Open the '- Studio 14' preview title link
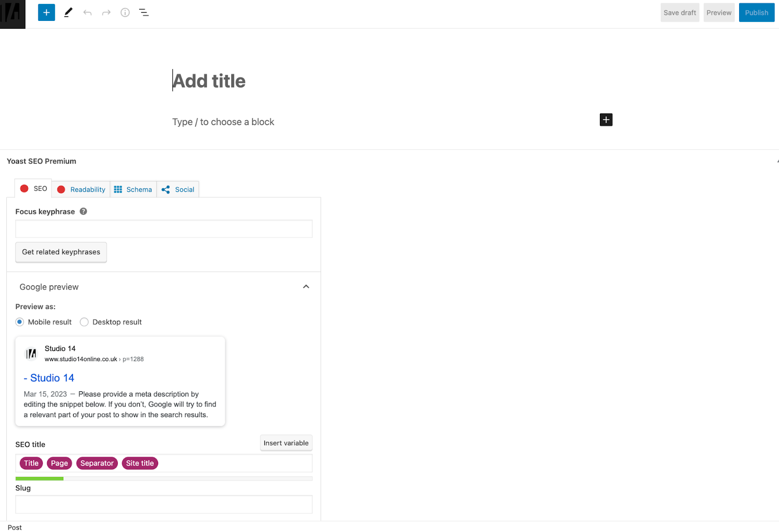 point(49,378)
